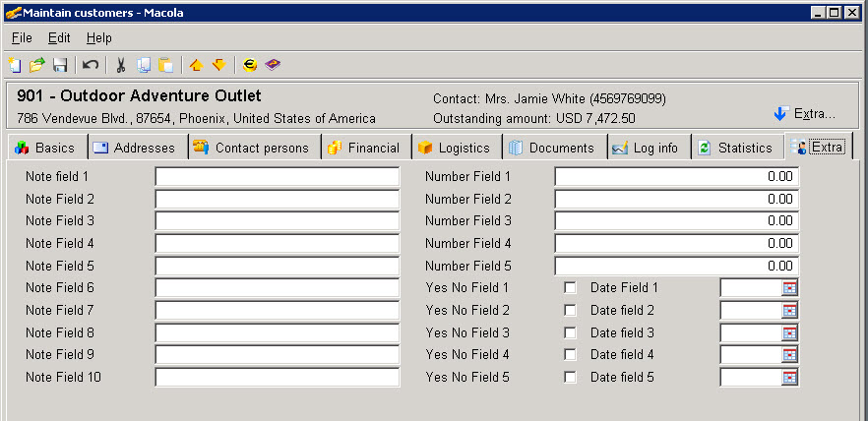Viewport: 868px width, 421px height.
Task: Click the Save diskette toolbar icon
Action: (x=60, y=65)
